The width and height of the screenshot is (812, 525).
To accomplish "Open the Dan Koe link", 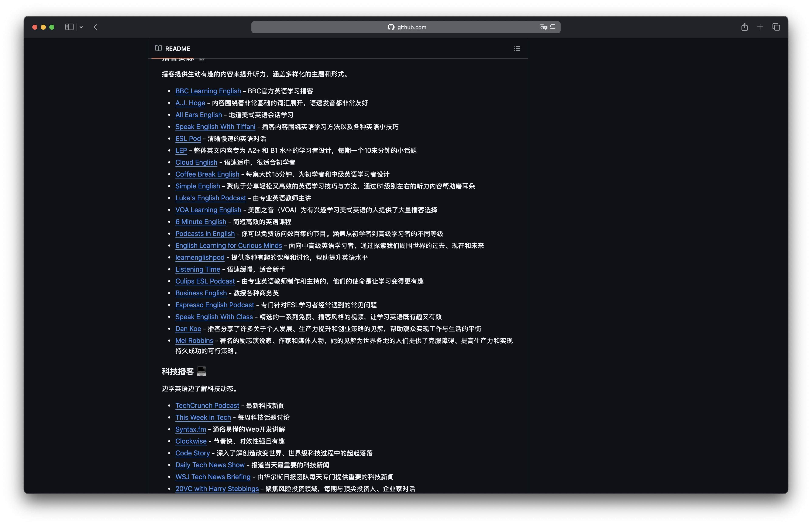I will 188,329.
